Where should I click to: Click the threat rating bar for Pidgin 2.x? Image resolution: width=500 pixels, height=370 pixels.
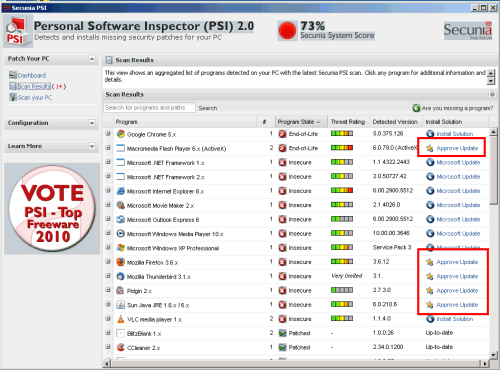point(342,290)
